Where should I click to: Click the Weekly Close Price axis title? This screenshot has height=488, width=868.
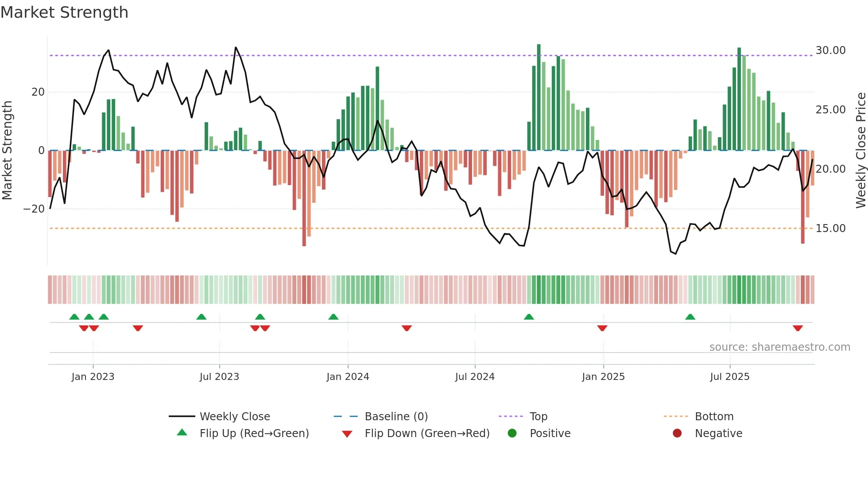click(860, 150)
